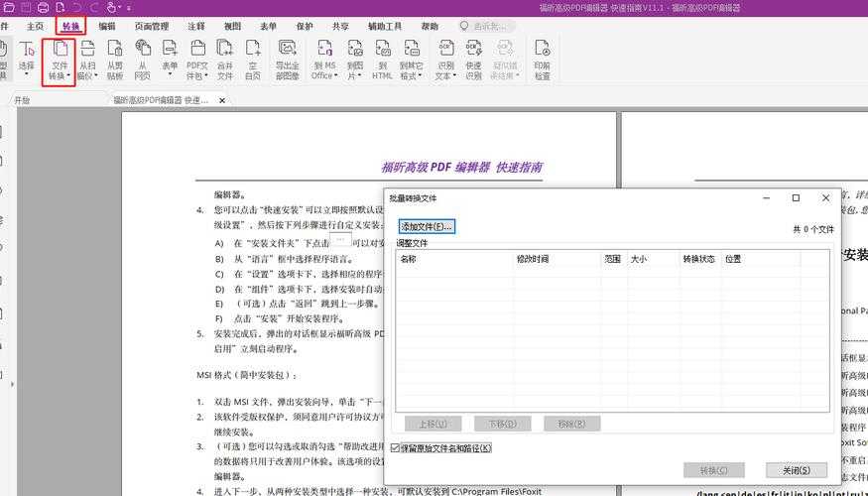Image resolution: width=868 pixels, height=496 pixels.
Task: Open the 共享 ribbon tab
Action: (x=340, y=26)
